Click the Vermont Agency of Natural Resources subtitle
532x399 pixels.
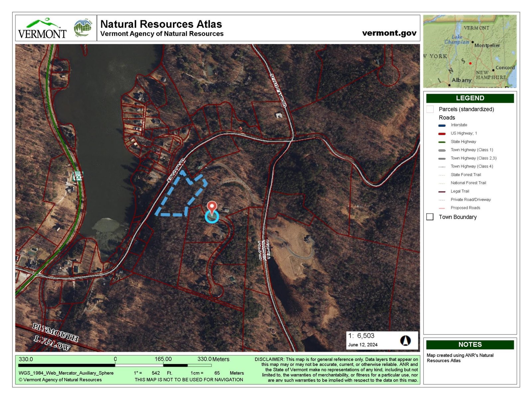click(x=162, y=34)
